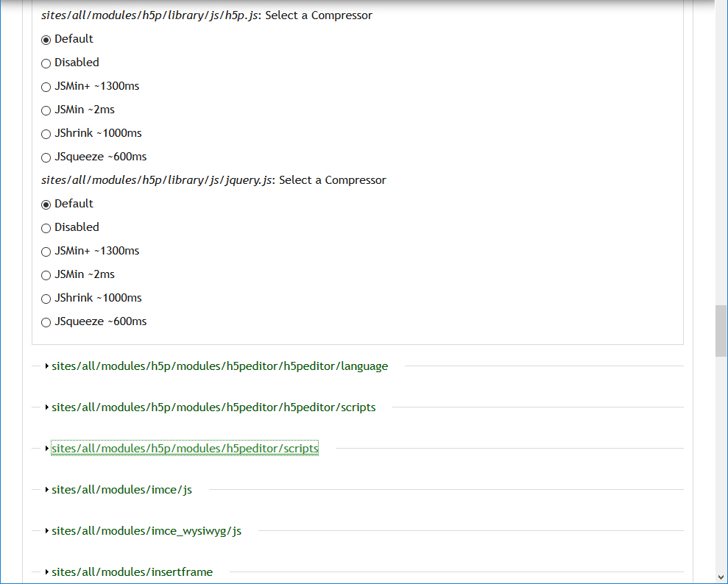The image size is (728, 584).
Task: Select JSMin+ ~1300ms for h5p.js
Action: click(46, 87)
